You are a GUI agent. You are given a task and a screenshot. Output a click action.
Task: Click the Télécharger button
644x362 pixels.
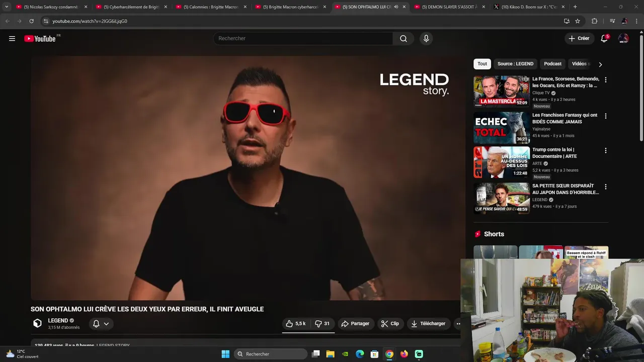[428, 324]
